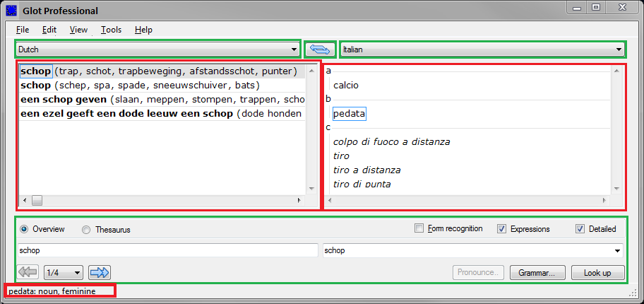Open the Dutch source language dropdown
Viewport: 644px width, 304px height.
pos(157,49)
